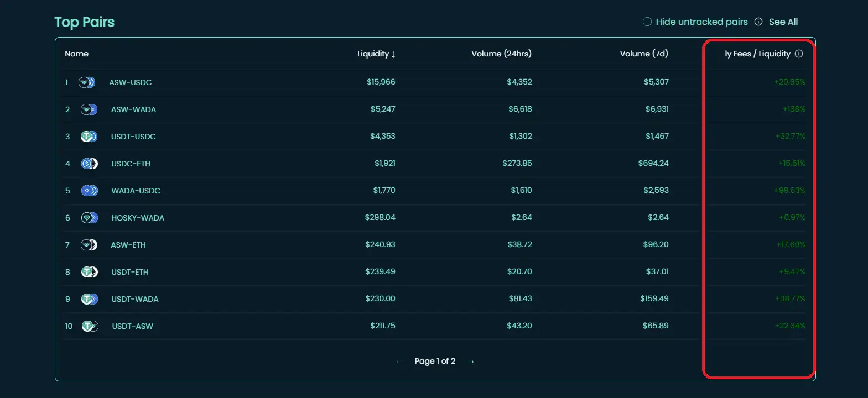Viewport: 868px width, 398px height.
Task: Click info icon next to Hide untracked pairs
Action: tap(758, 22)
